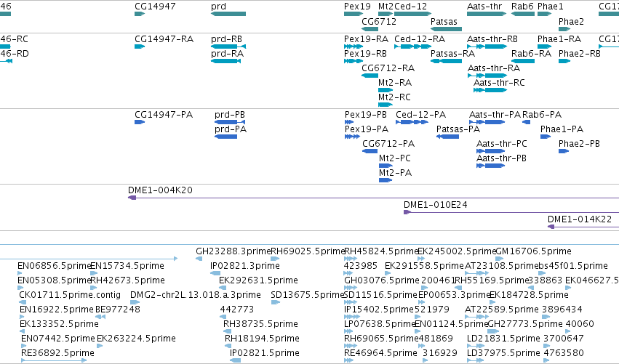Select the Pex19 gene feature

click(354, 14)
